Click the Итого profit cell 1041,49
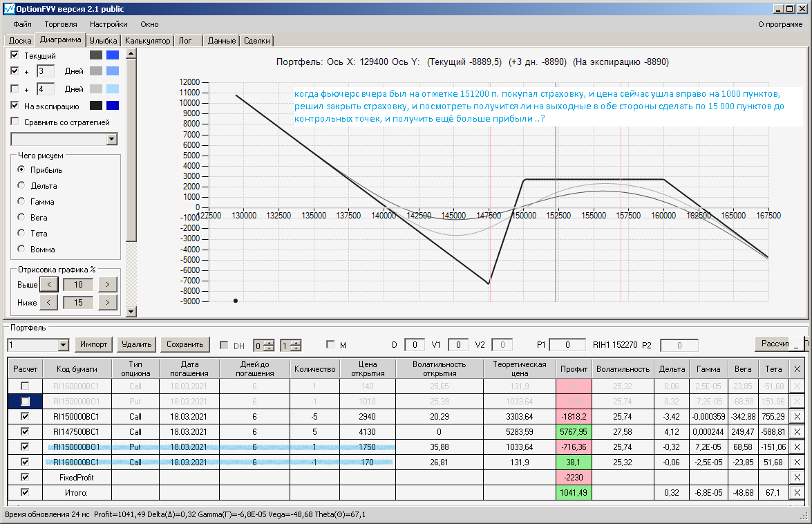Screen dimensions: 812x524 coord(574,492)
